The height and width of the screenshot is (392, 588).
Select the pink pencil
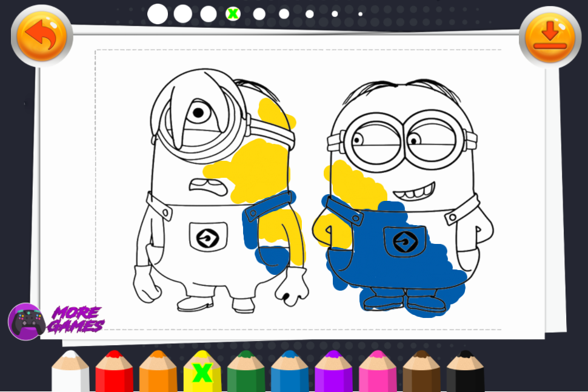pyautogui.click(x=378, y=372)
